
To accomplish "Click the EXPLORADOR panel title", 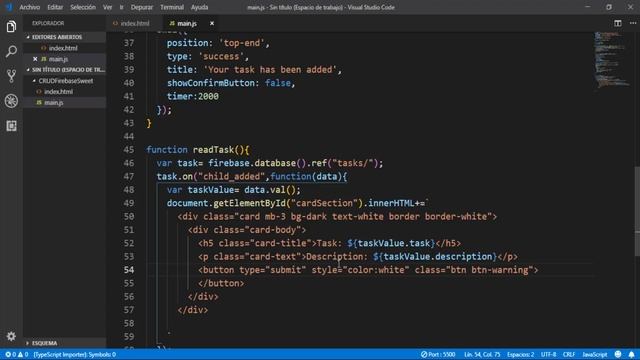I will [x=48, y=23].
